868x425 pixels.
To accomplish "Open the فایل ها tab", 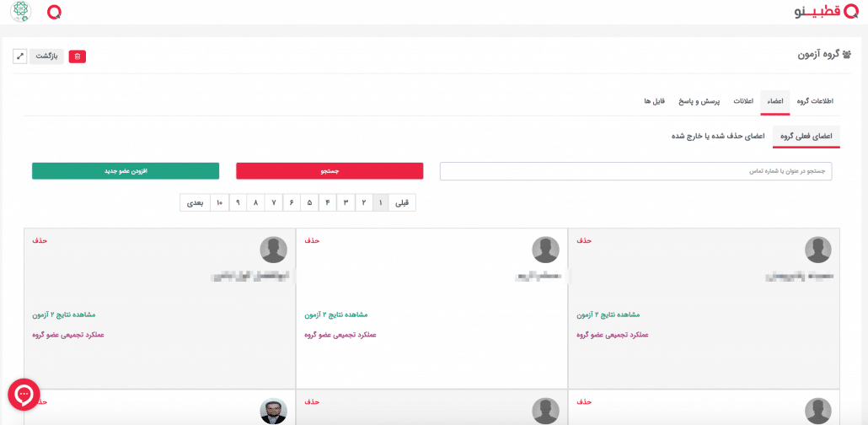I will click(x=655, y=101).
